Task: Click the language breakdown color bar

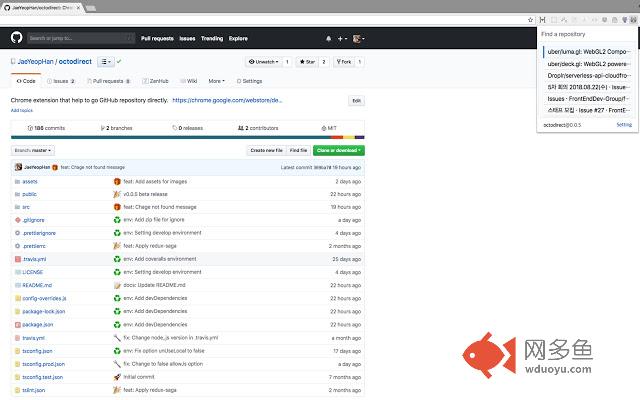Action: [188, 137]
